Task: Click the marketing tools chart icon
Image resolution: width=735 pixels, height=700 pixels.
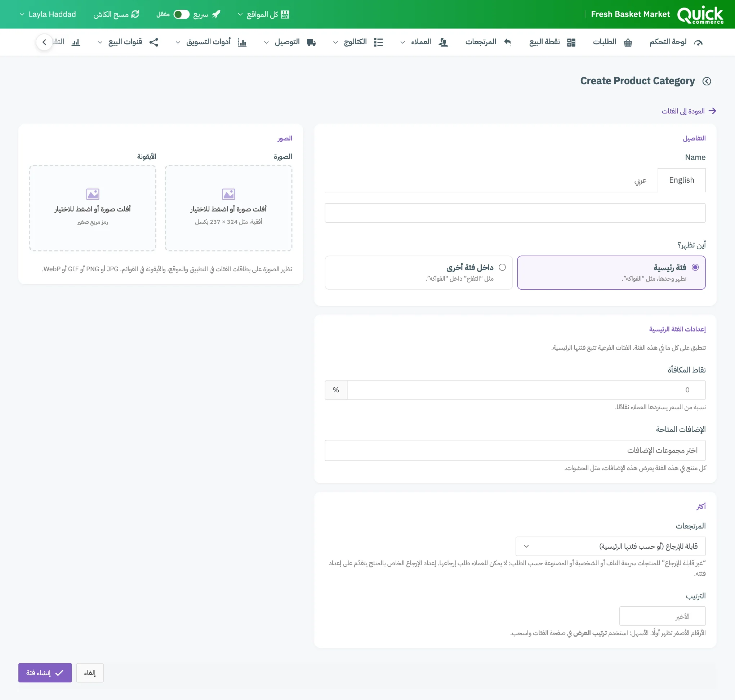Action: (242, 43)
